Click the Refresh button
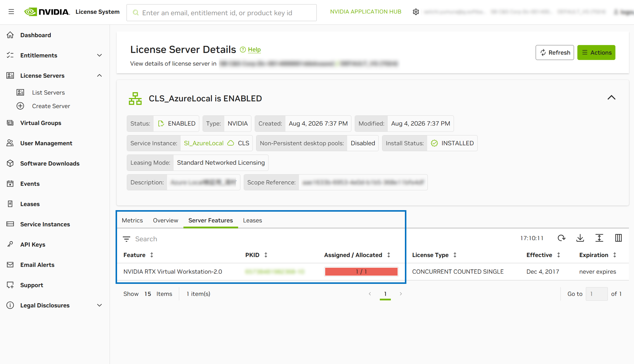 (x=555, y=53)
